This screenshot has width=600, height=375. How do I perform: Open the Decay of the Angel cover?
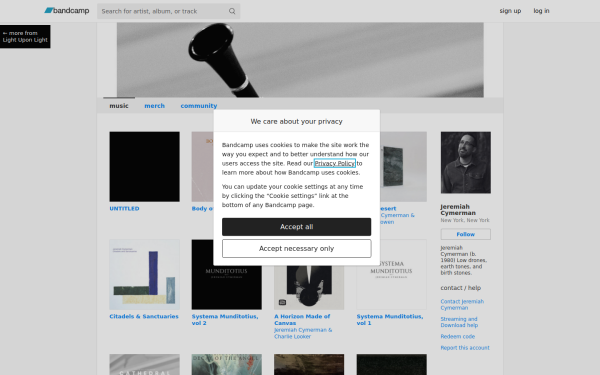point(227,364)
